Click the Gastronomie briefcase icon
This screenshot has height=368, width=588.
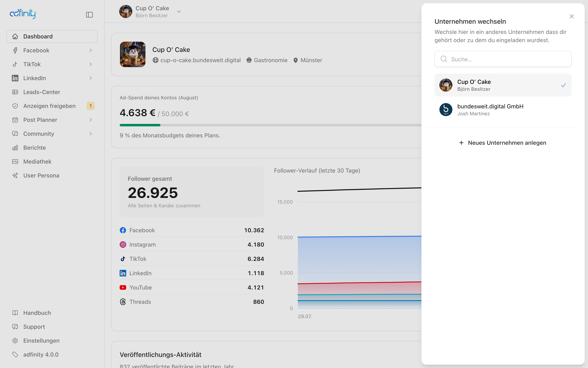[249, 60]
